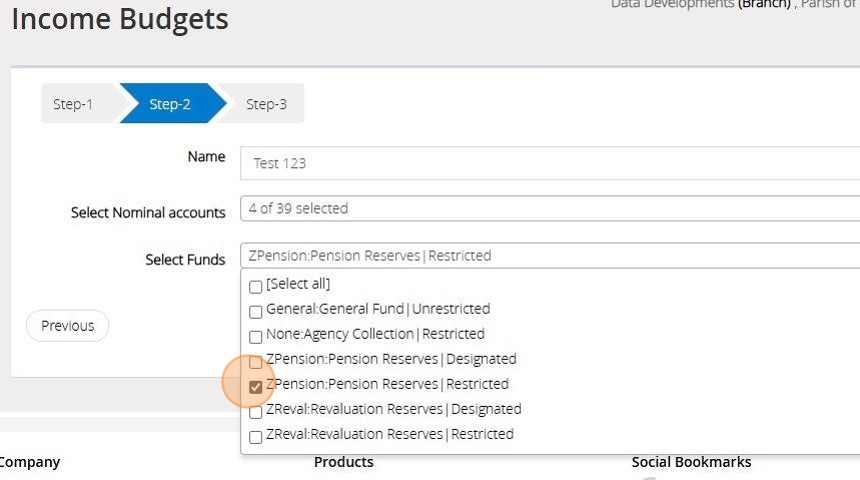Jump to the Step-3 tab
The height and width of the screenshot is (480, 860).
(266, 104)
